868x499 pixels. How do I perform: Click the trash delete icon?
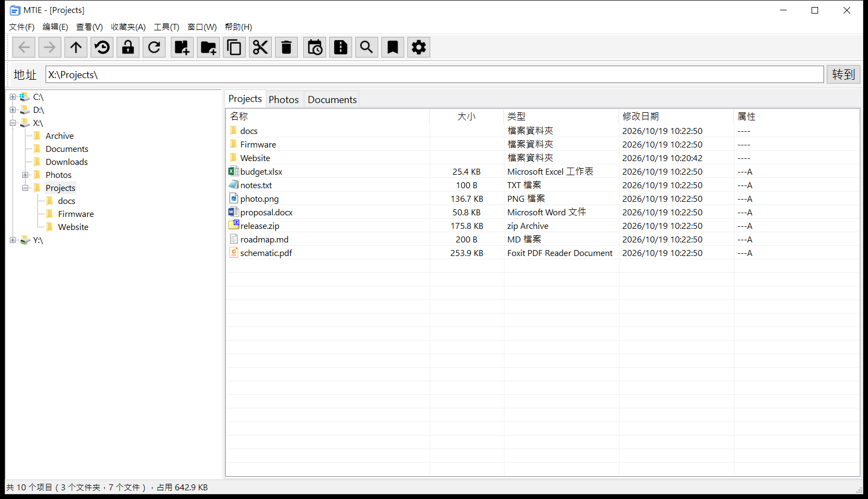286,47
